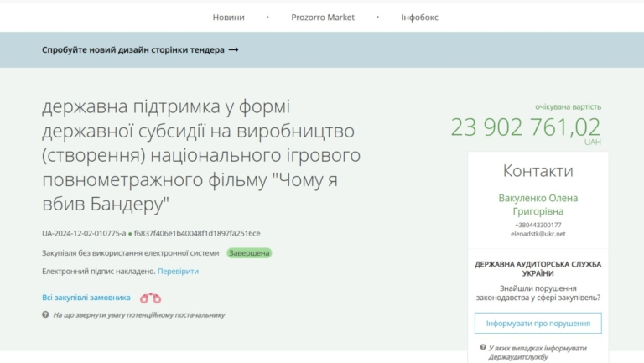Click the phone number +380443300177
The height and width of the screenshot is (363, 644).
(538, 225)
